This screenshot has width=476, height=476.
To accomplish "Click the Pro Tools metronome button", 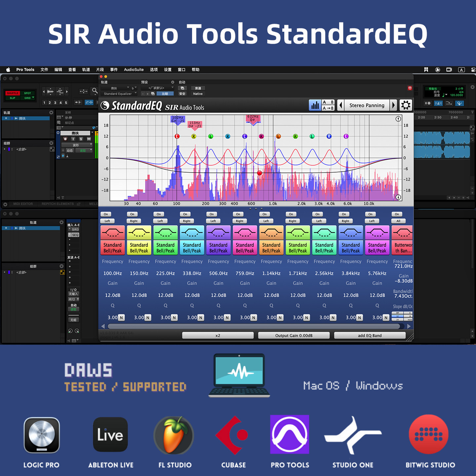I will coord(438,103).
